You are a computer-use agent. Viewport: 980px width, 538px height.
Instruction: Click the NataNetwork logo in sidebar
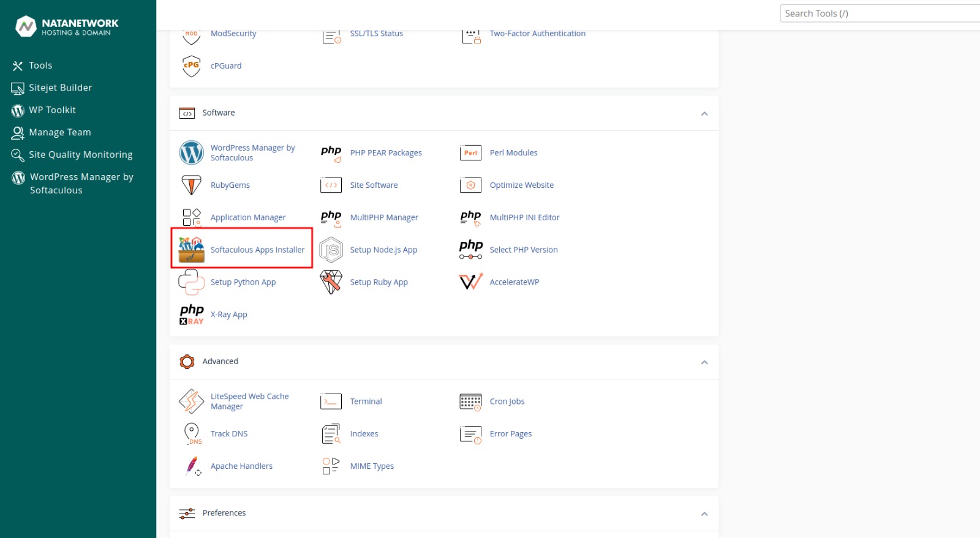pos(67,26)
